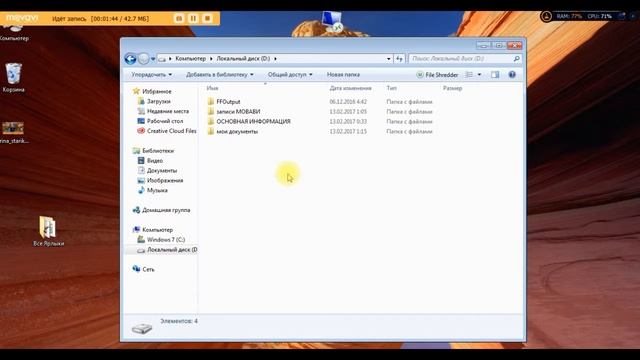Toggle the preview pane icon
The image size is (640, 360).
(495, 75)
